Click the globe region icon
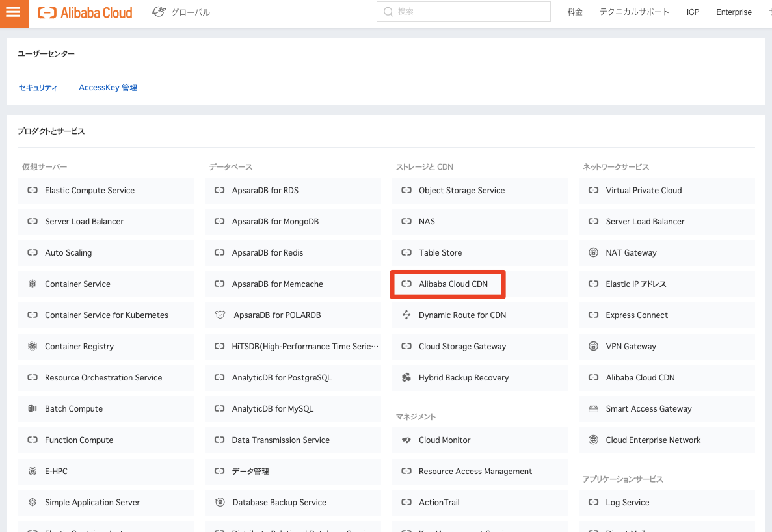The image size is (772, 532). pyautogui.click(x=159, y=11)
